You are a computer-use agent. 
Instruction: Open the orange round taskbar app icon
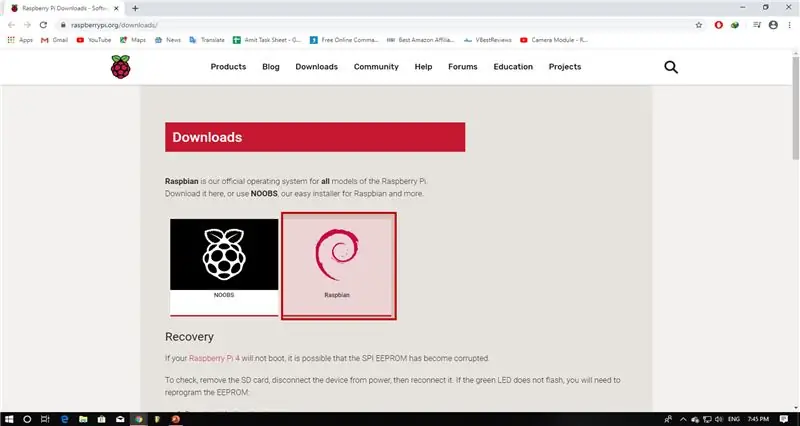click(176, 419)
